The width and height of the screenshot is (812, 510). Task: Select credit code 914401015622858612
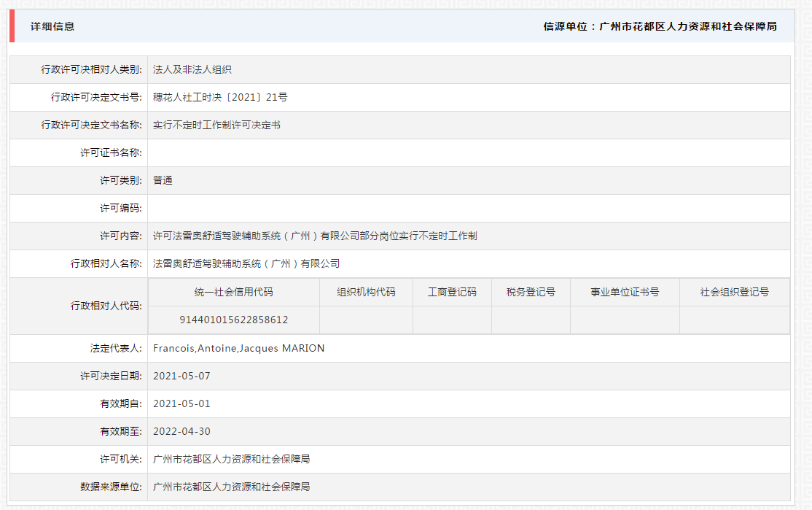[234, 320]
